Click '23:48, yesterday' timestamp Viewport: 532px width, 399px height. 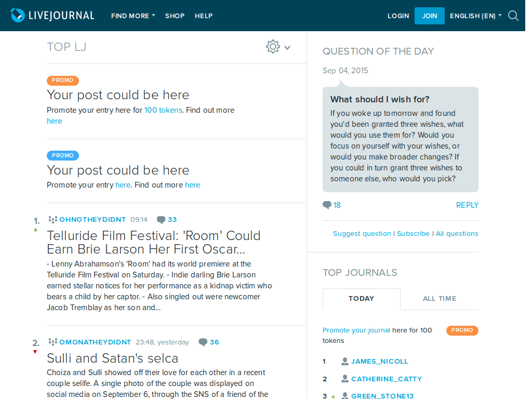pos(162,342)
